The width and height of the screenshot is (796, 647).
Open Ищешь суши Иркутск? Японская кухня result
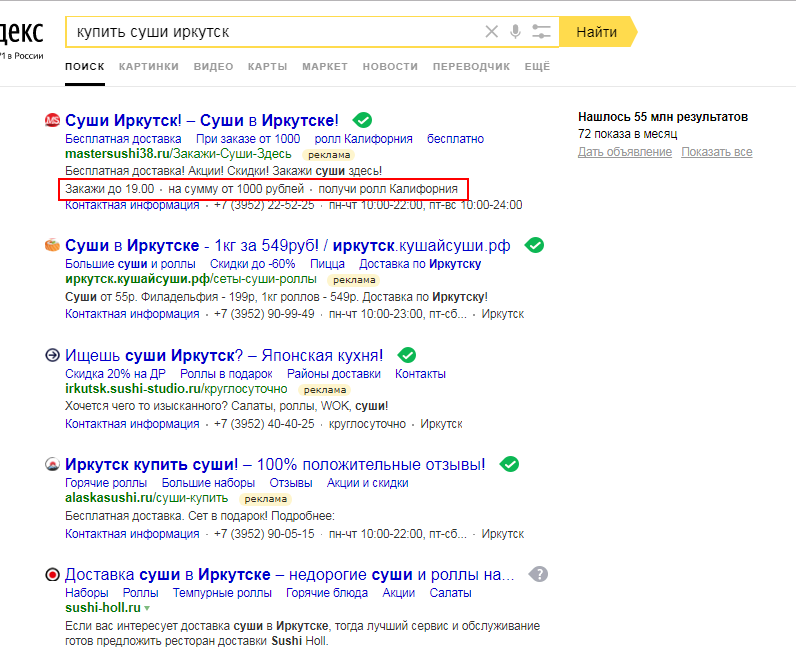point(224,355)
